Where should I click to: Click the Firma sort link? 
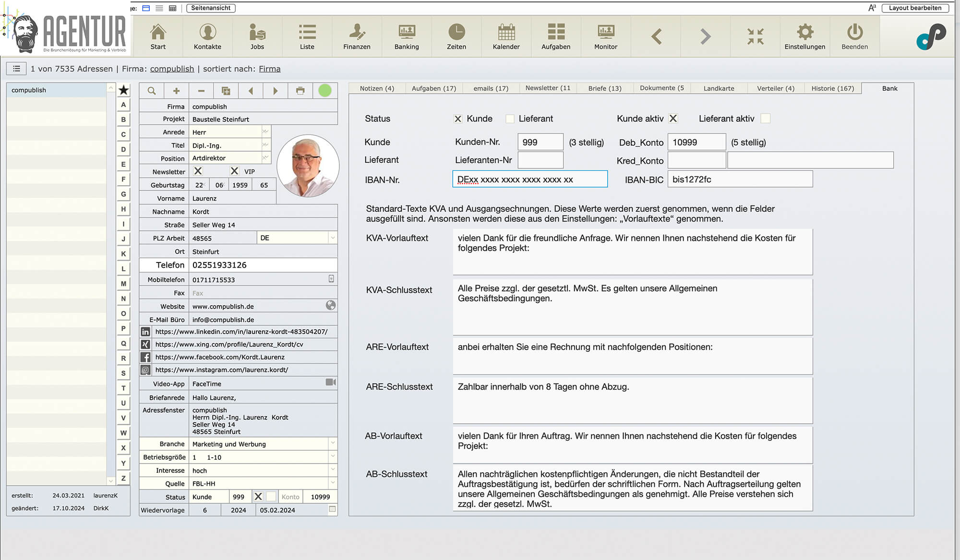(x=270, y=69)
